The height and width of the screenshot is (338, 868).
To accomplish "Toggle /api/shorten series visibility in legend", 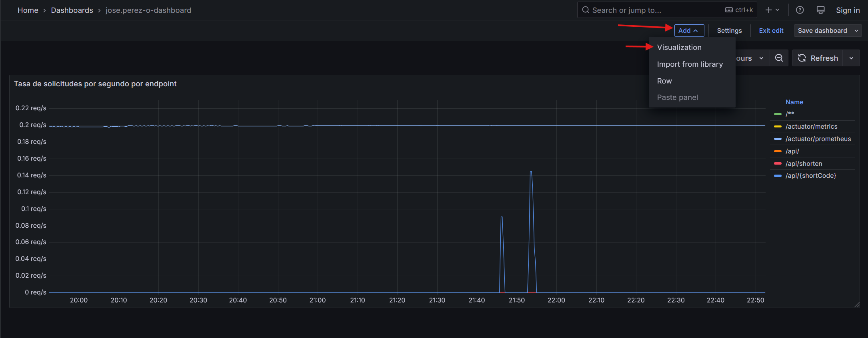I will click(x=804, y=164).
